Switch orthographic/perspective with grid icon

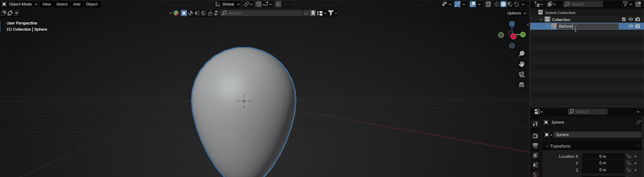tap(522, 85)
